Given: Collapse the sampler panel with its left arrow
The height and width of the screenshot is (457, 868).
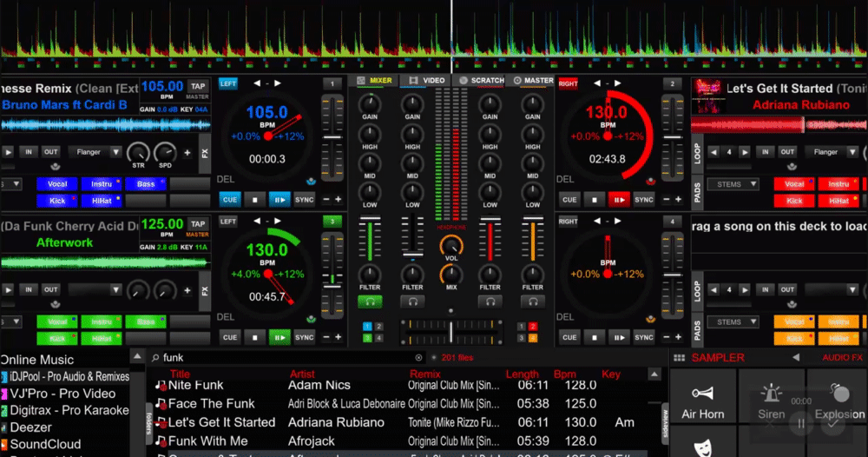Looking at the screenshot, I should (x=796, y=358).
